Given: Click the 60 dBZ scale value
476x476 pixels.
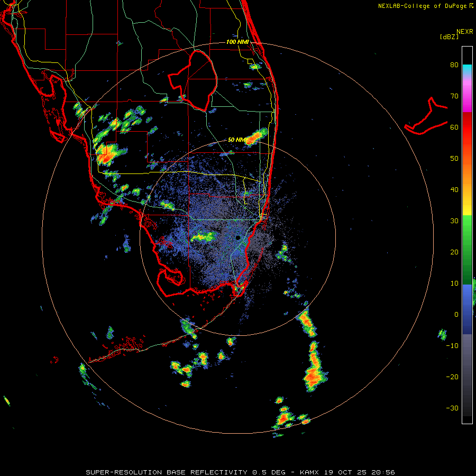Looking at the screenshot, I should (x=454, y=127).
